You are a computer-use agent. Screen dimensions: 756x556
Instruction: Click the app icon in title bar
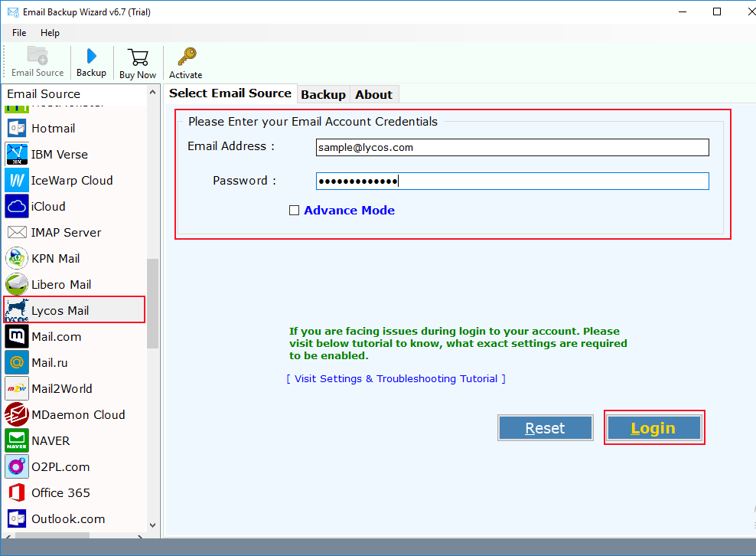pyautogui.click(x=13, y=12)
